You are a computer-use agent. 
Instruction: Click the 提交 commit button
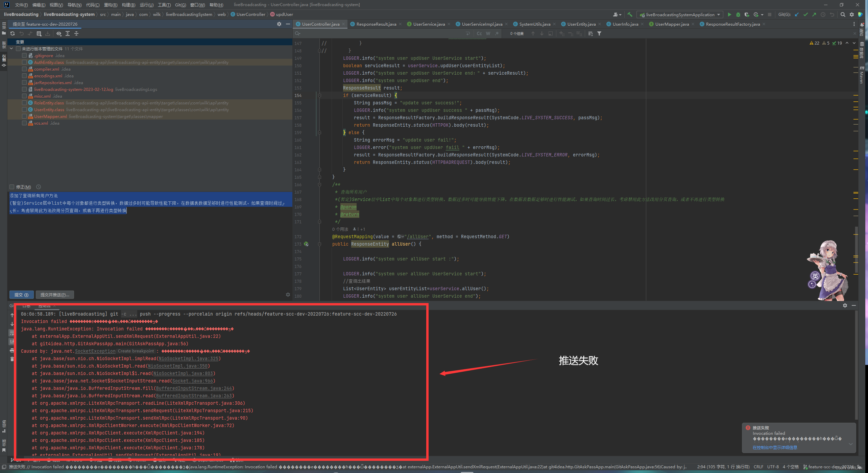click(21, 295)
